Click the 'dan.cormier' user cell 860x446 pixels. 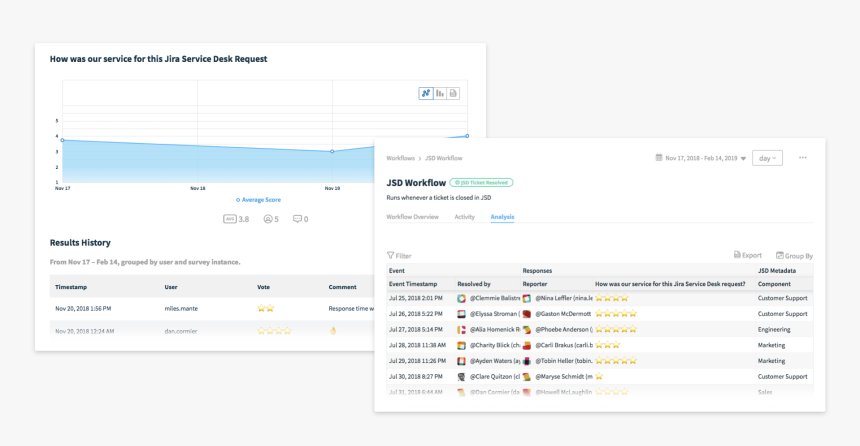[180, 331]
